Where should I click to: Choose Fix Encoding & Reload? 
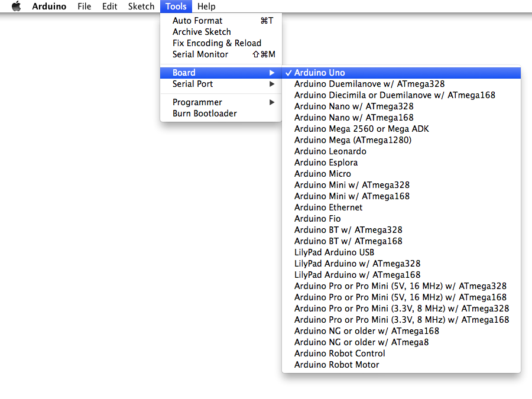(x=217, y=43)
